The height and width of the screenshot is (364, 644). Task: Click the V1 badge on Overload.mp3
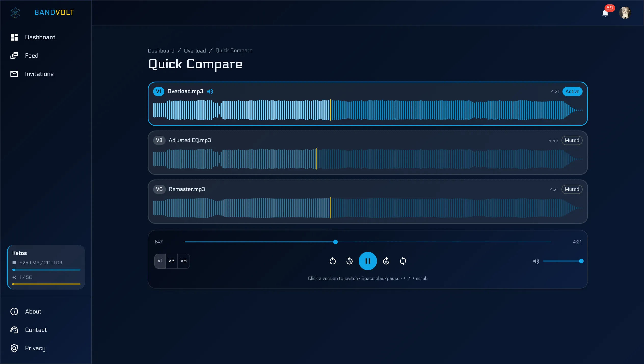159,91
